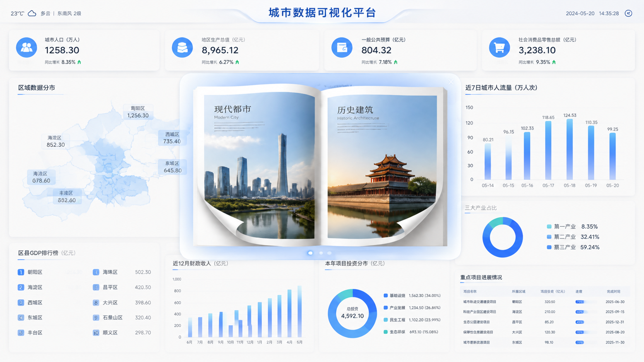Click the 东城区 645.80 map label

pos(172,167)
